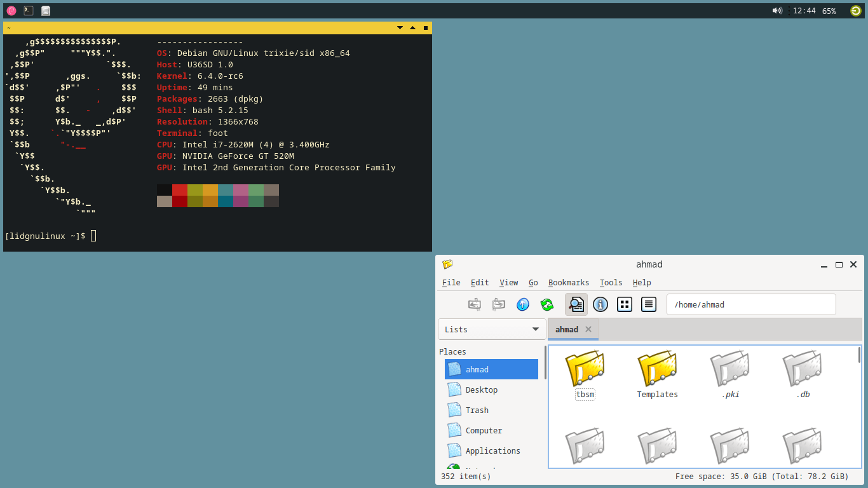Open the Tools menu
Image resolution: width=868 pixels, height=488 pixels.
[611, 283]
